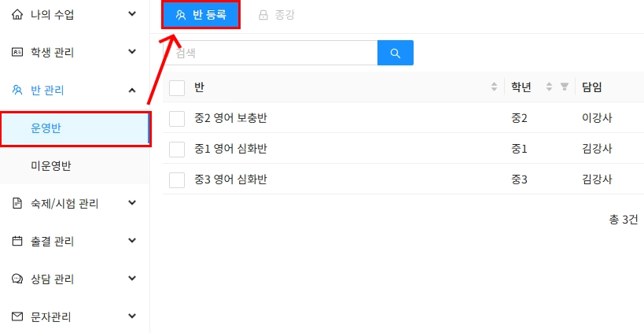Click the 반 등록 button

[x=201, y=14]
